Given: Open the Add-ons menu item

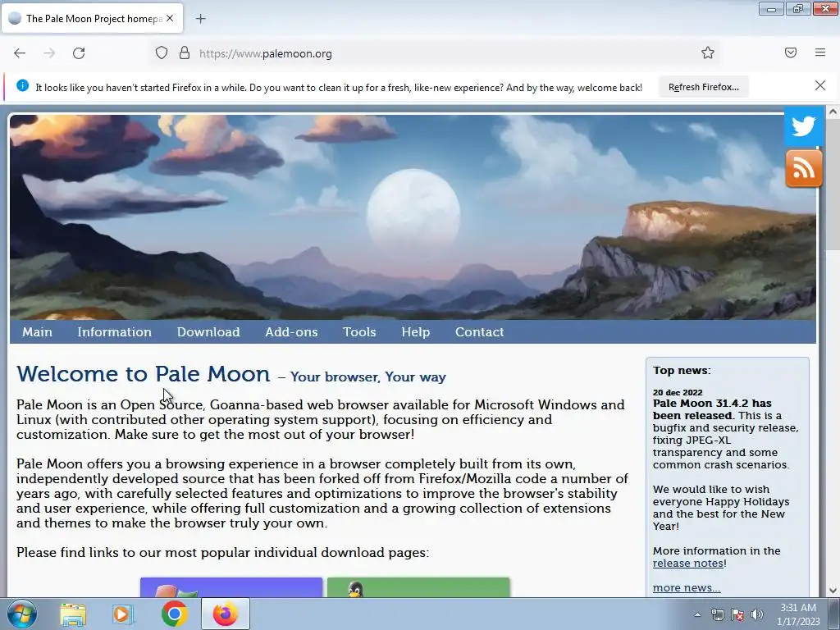Looking at the screenshot, I should click(x=291, y=331).
